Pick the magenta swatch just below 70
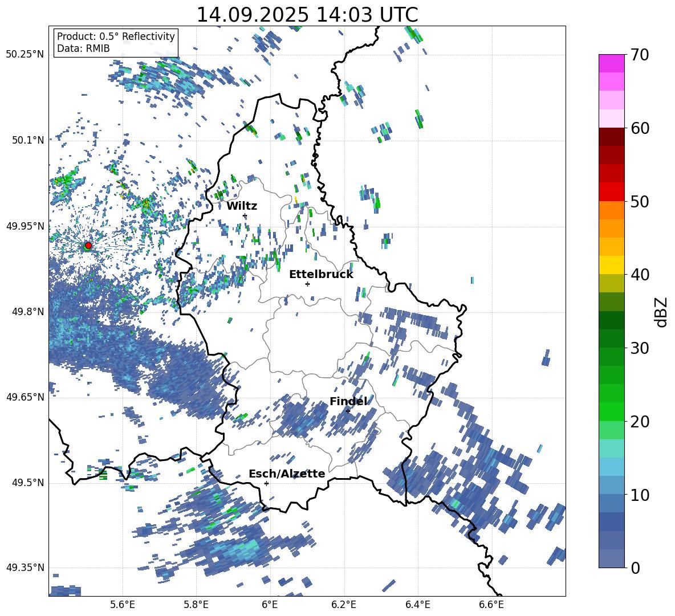This screenshot has height=616, width=675. pyautogui.click(x=612, y=63)
